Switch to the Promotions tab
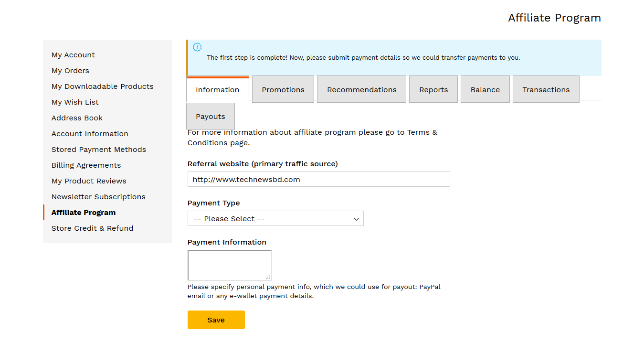The width and height of the screenshot is (644, 343). pyautogui.click(x=283, y=89)
